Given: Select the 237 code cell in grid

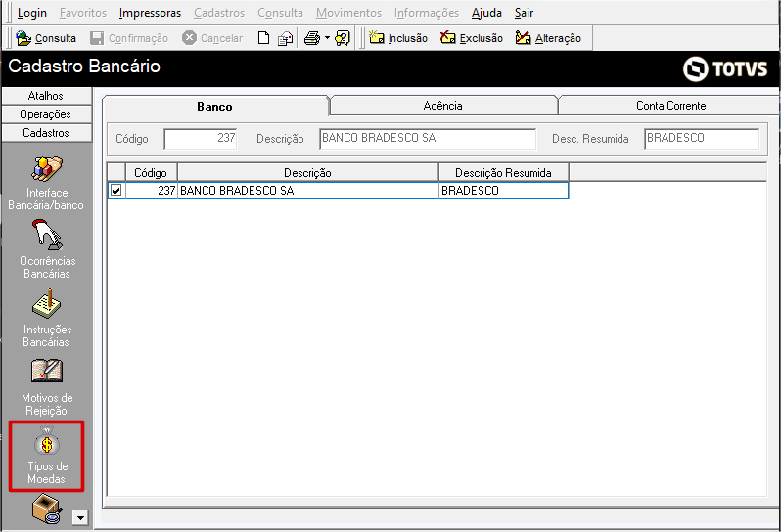Looking at the screenshot, I should (151, 191).
